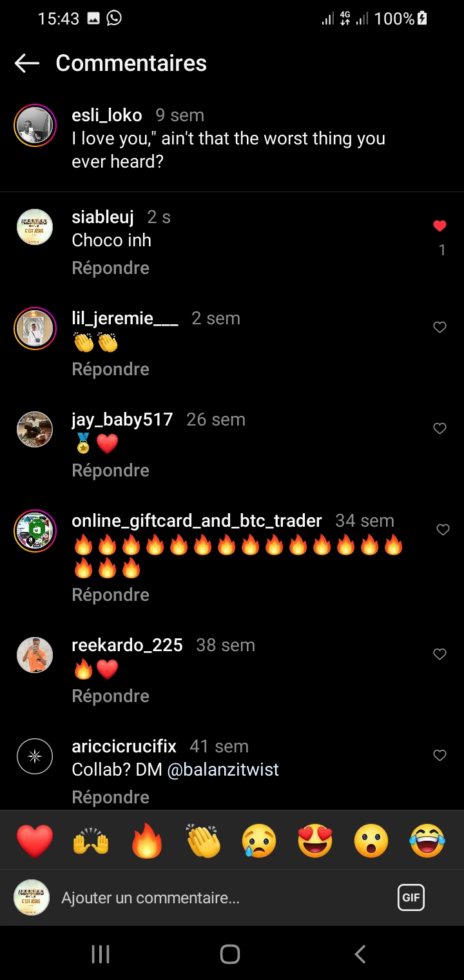Screen dimensions: 464x980
Task: Open the GIF picker button
Action: click(x=411, y=897)
